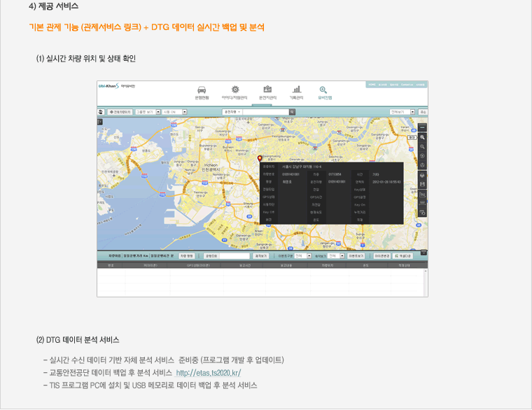Screen dimensions: 532x410
Task: Click the Incheon 인천광역시 label on the map
Action: click(x=211, y=167)
